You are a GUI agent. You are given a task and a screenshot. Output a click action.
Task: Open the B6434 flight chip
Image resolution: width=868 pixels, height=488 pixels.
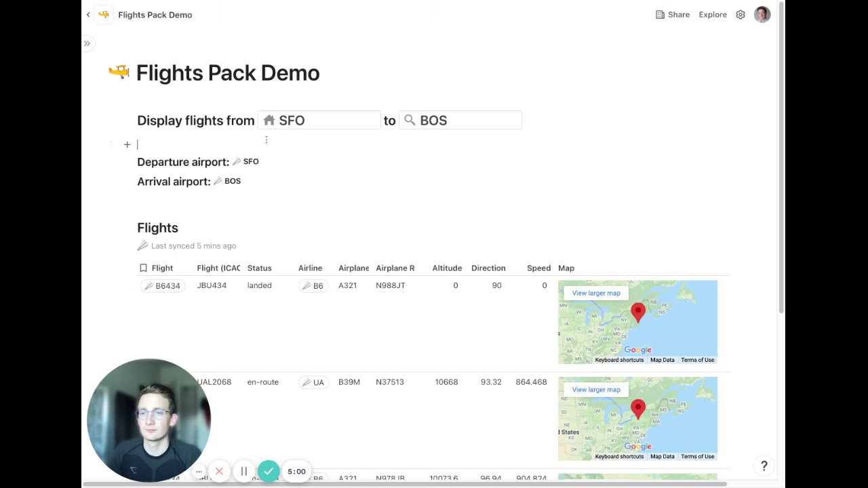163,286
